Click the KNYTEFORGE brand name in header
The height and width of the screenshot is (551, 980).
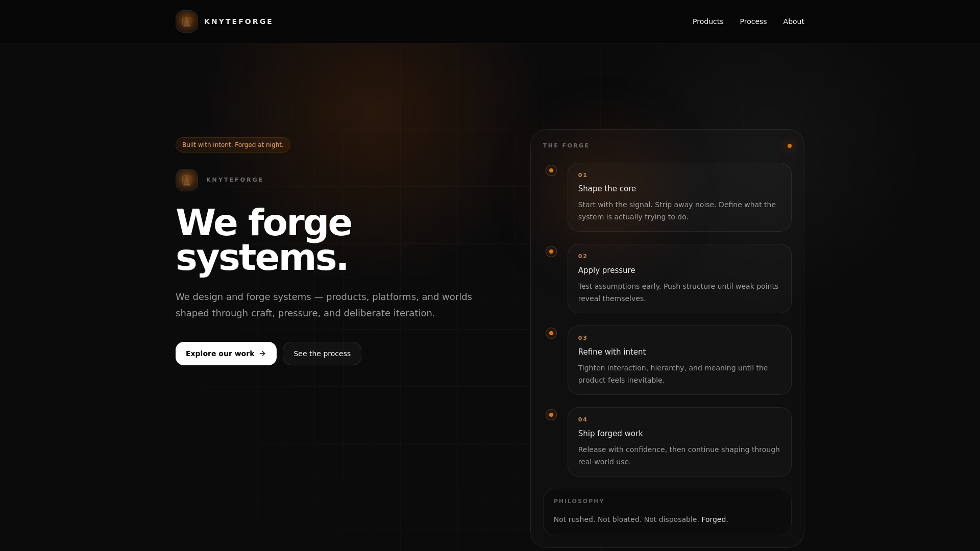click(x=238, y=21)
